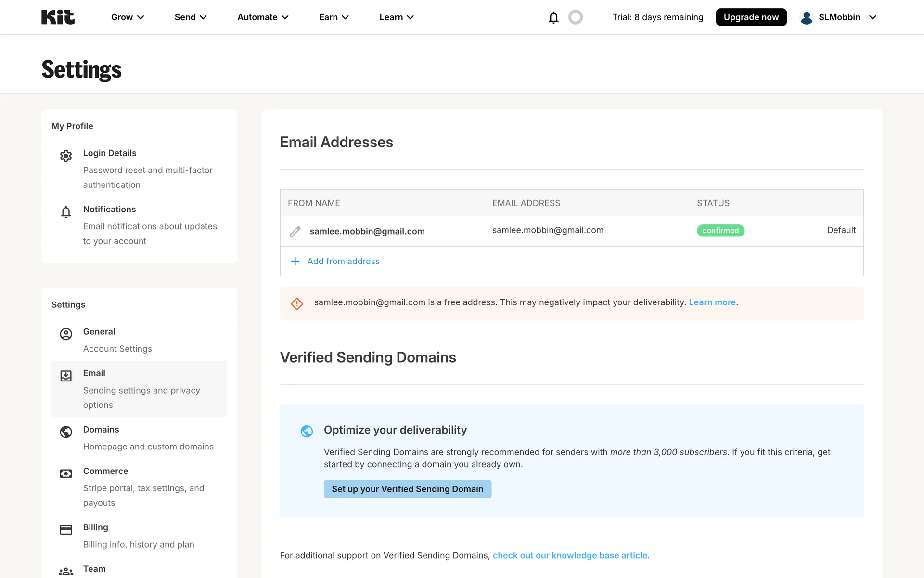This screenshot has height=578, width=924.
Task: Click the circular progress indicator icon
Action: pyautogui.click(x=575, y=17)
